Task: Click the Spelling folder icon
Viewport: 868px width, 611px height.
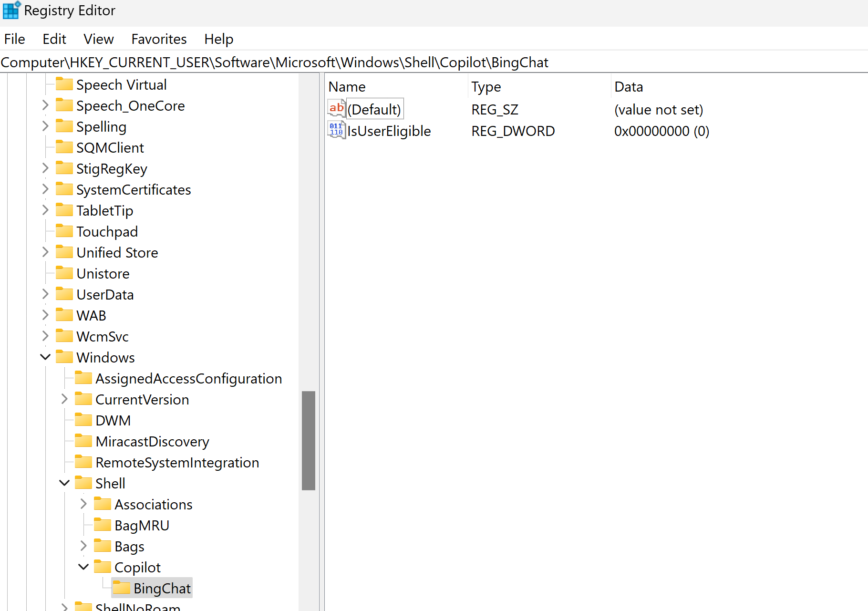Action: point(64,126)
